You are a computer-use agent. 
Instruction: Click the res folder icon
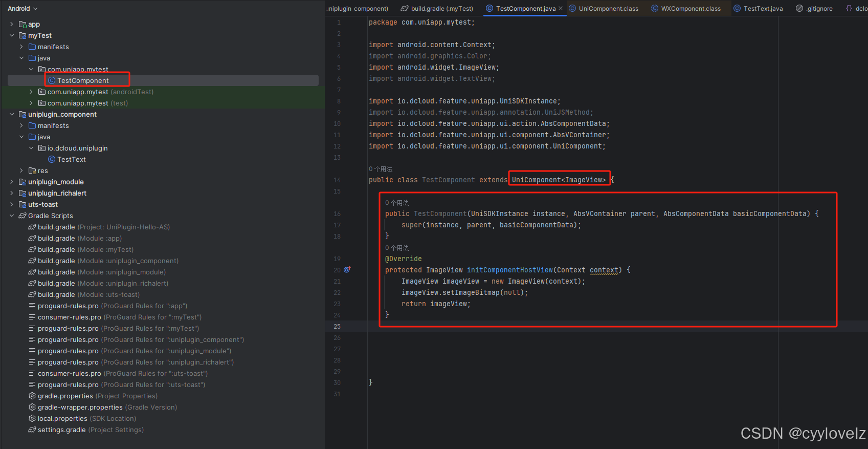pyautogui.click(x=32, y=170)
